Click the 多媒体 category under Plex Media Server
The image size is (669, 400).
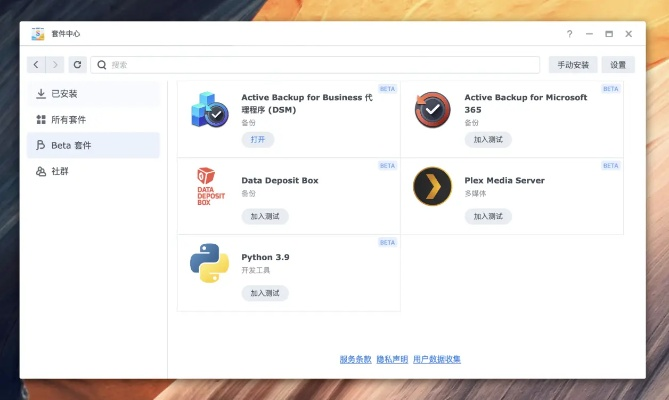[475, 194]
